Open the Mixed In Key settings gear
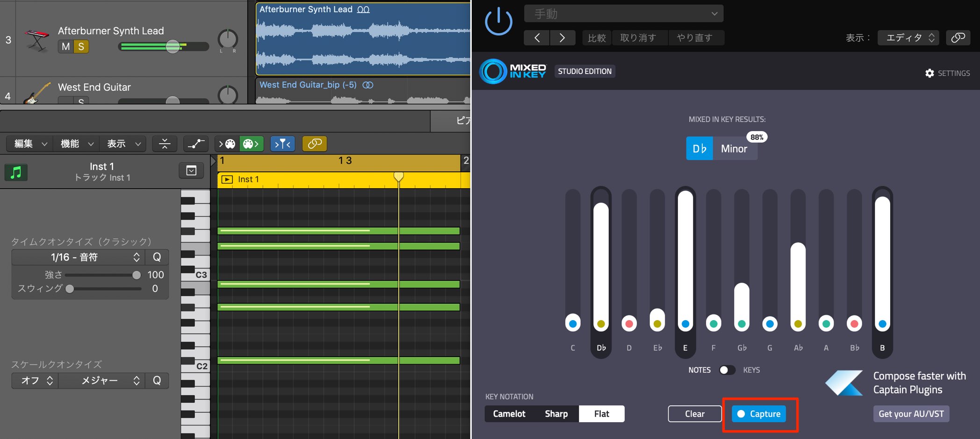 click(x=930, y=73)
